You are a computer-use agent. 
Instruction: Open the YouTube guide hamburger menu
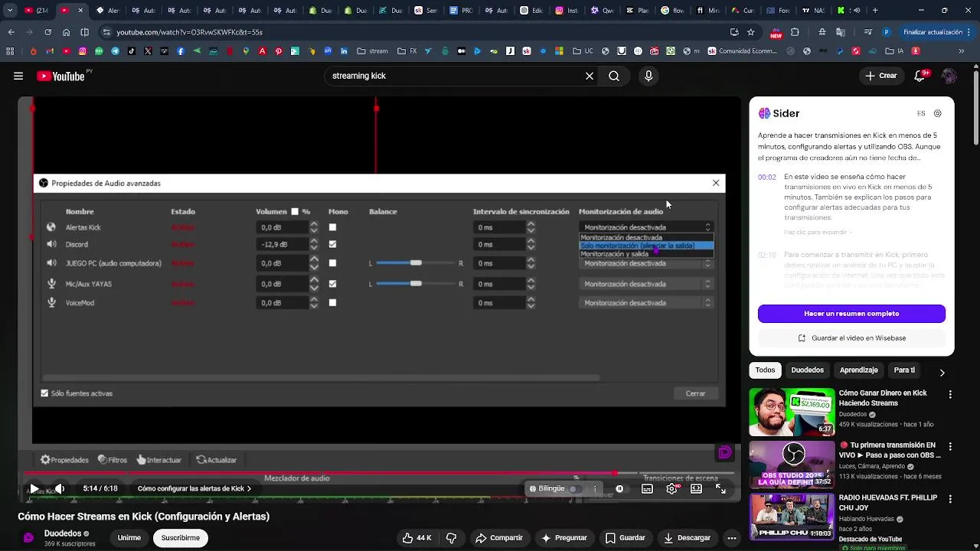click(x=18, y=76)
